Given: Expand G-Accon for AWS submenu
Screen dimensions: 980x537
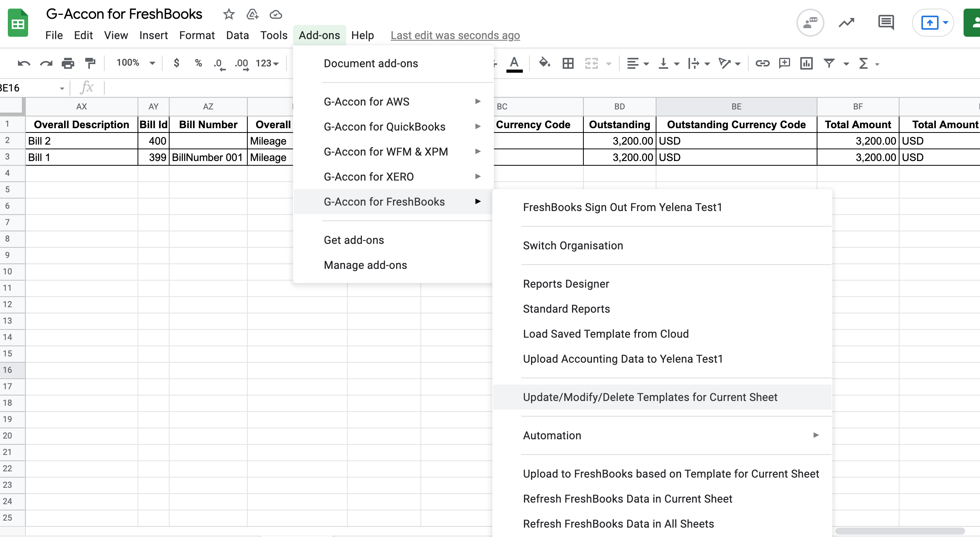Looking at the screenshot, I should tap(393, 102).
